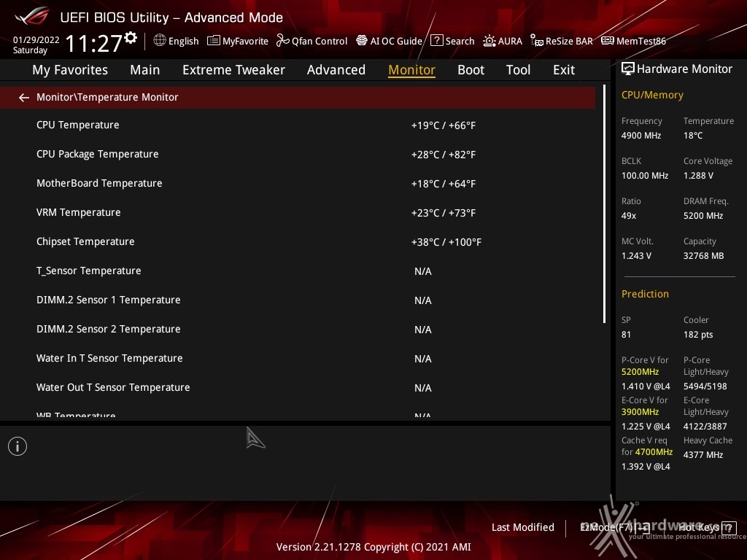Select the Monitor tab
747x560 pixels.
coord(412,70)
